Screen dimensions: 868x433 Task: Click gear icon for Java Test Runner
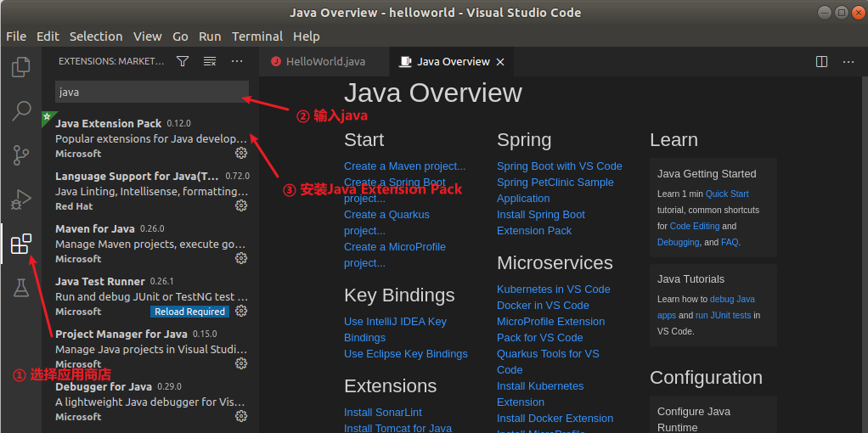tap(241, 311)
